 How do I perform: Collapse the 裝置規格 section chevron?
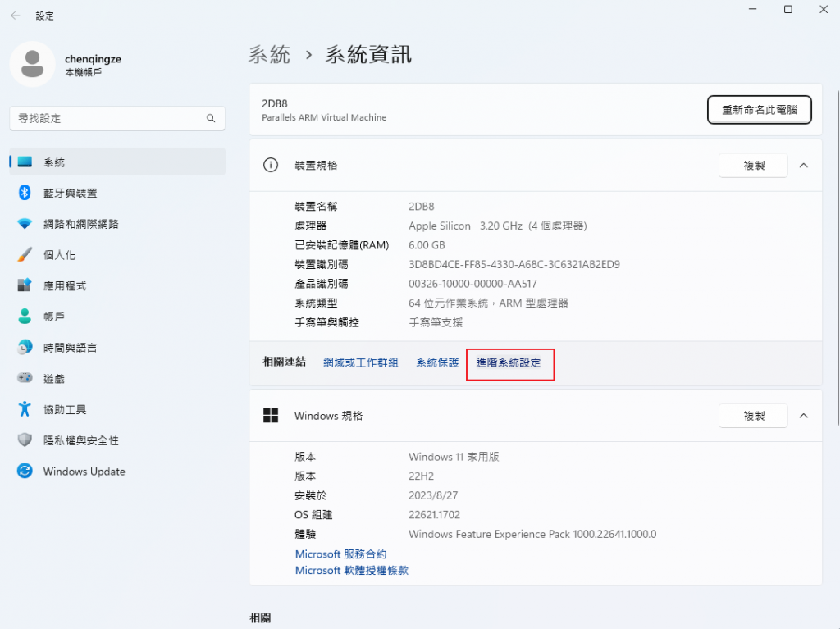(x=804, y=166)
